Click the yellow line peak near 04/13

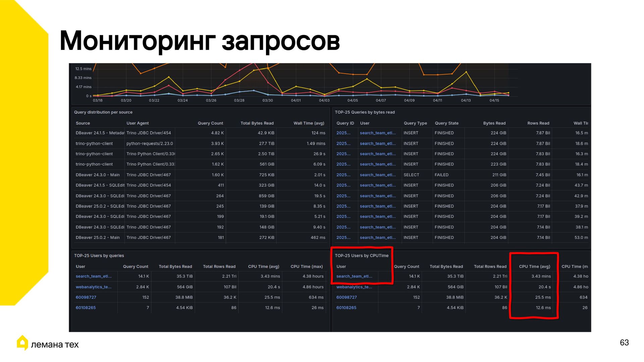(466, 72)
